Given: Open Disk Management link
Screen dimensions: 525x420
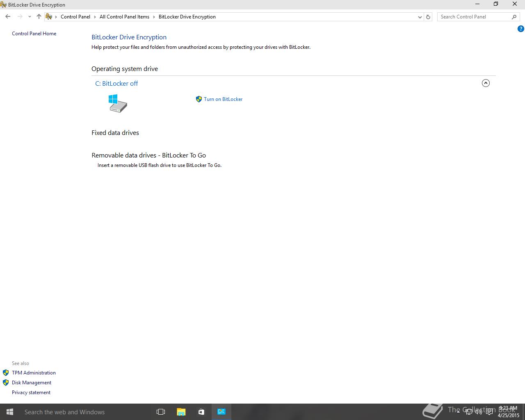Looking at the screenshot, I should (32, 383).
